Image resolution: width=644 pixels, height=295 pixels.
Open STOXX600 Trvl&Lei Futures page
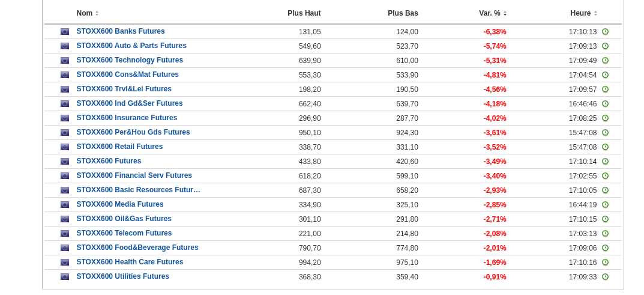click(124, 89)
